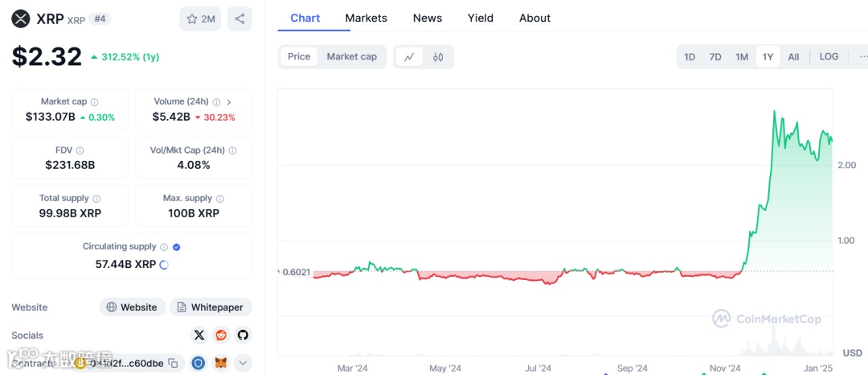Add XRP to watchlist with star button
The width and height of the screenshot is (868, 375).
(x=200, y=19)
